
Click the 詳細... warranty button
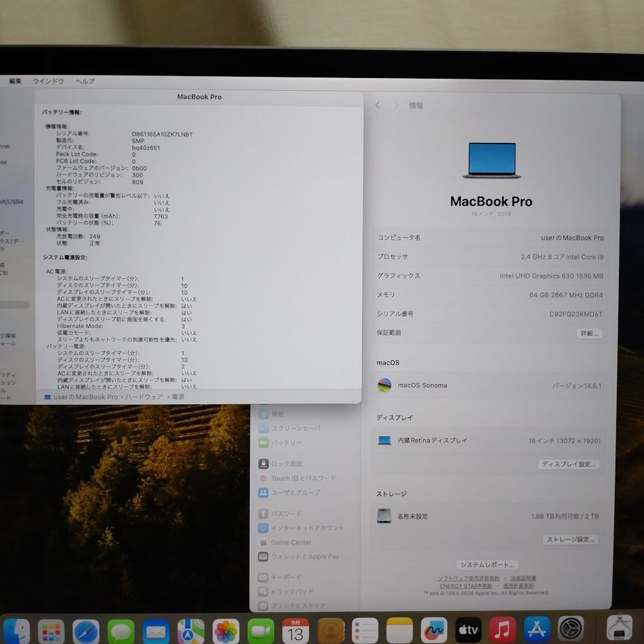(x=589, y=333)
